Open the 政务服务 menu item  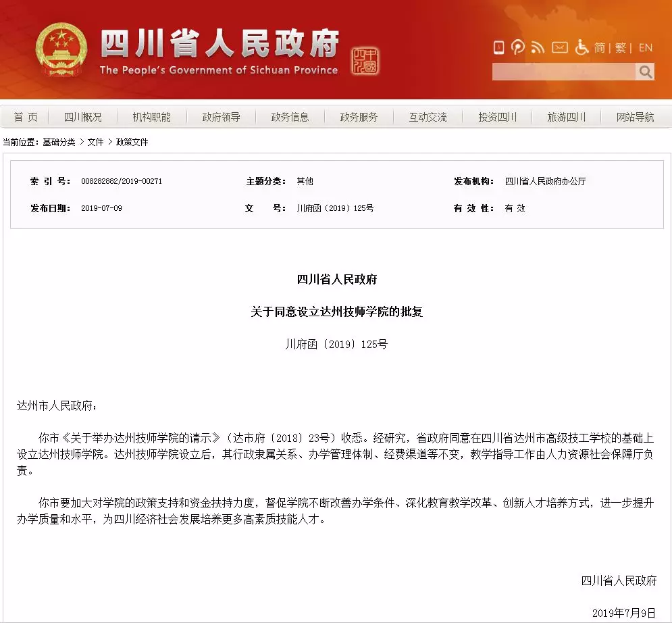tap(359, 117)
